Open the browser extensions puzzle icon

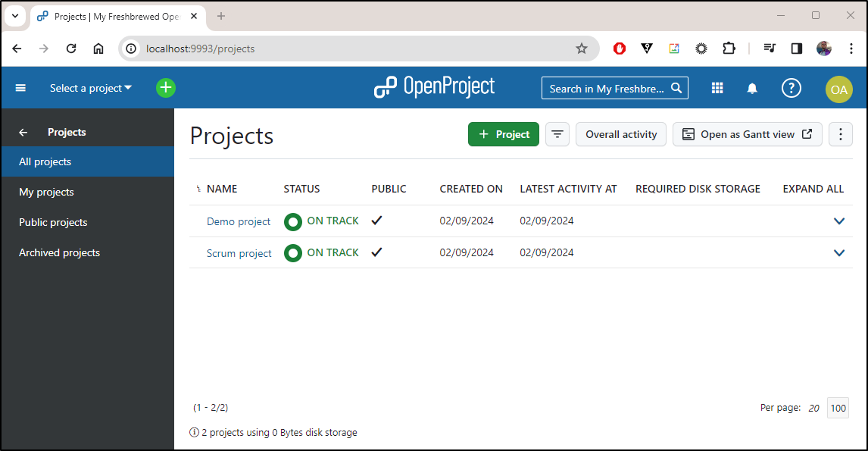pos(729,49)
